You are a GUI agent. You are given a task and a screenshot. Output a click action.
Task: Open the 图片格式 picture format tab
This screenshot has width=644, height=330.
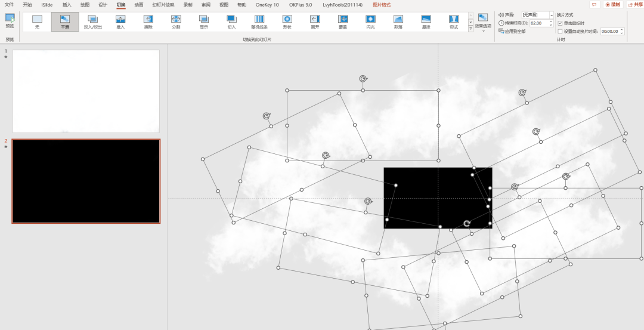382,5
